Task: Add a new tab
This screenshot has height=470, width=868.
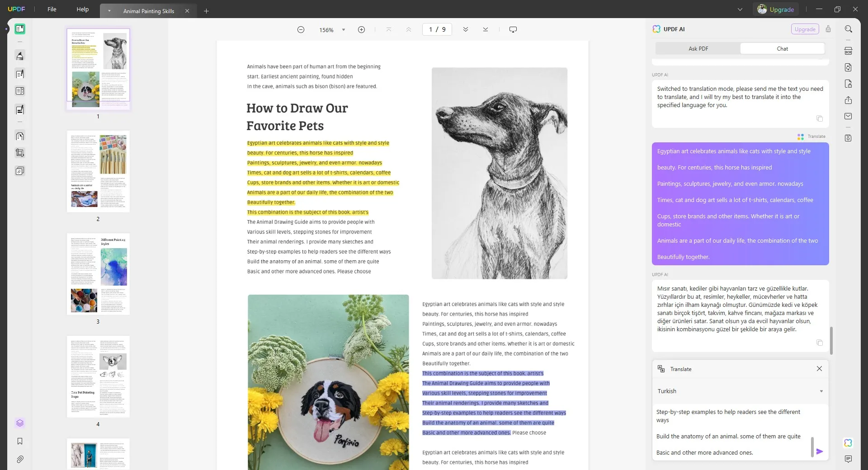Action: tap(206, 11)
